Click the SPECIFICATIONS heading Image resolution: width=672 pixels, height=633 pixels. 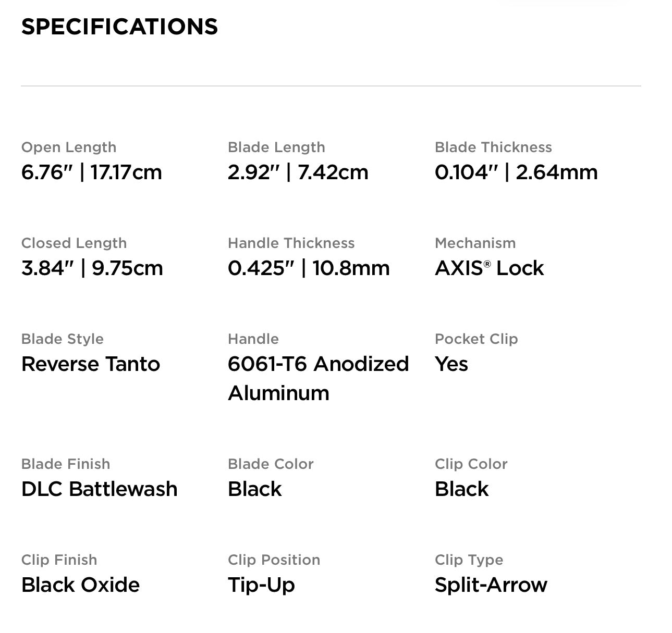(x=119, y=27)
